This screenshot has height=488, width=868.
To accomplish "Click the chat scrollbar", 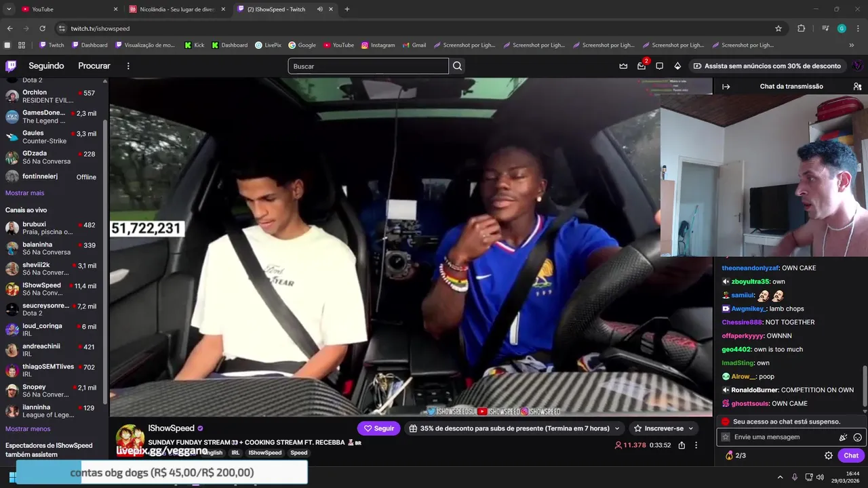I will (865, 386).
